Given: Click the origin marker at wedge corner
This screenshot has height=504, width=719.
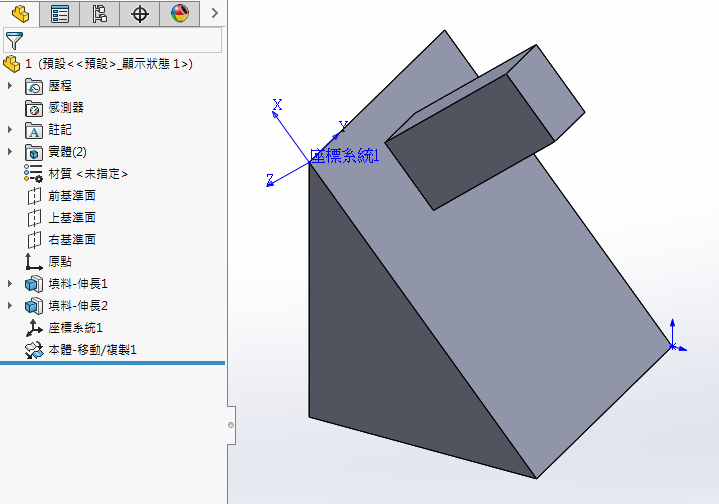Looking at the screenshot, I should (x=673, y=346).
